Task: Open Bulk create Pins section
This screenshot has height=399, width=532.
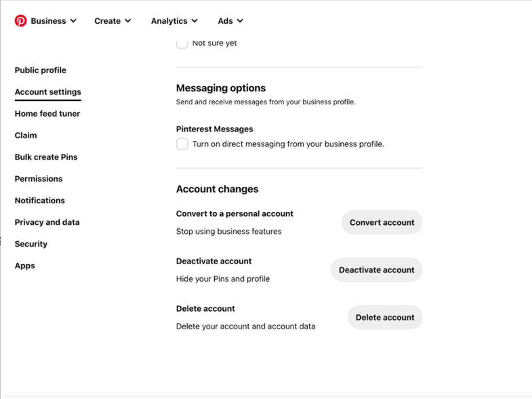Action: pyautogui.click(x=46, y=157)
